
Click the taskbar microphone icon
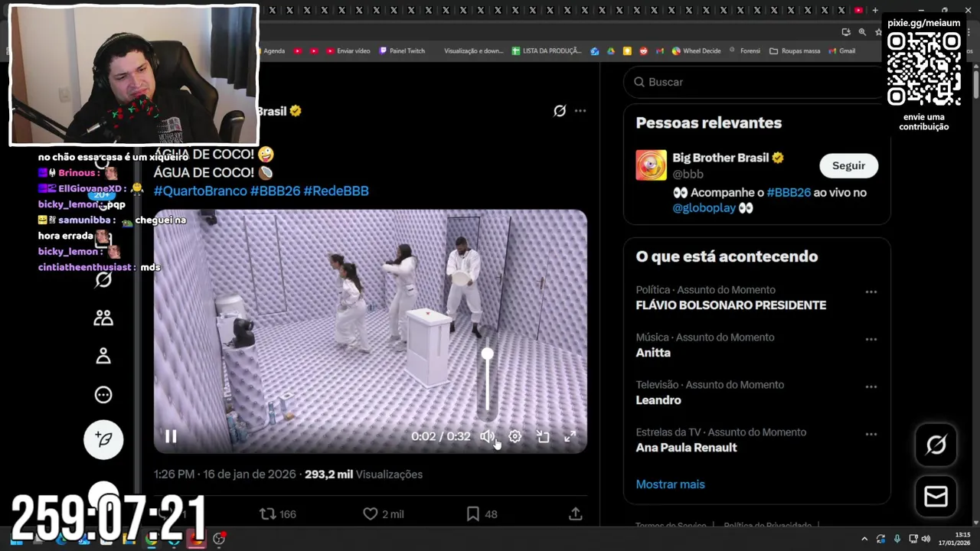point(897,539)
